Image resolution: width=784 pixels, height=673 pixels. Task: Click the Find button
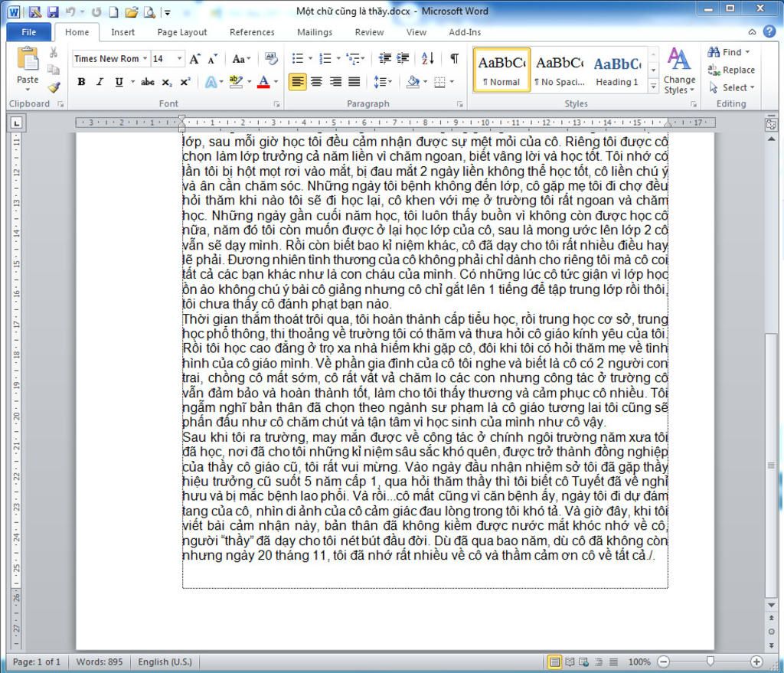[729, 52]
